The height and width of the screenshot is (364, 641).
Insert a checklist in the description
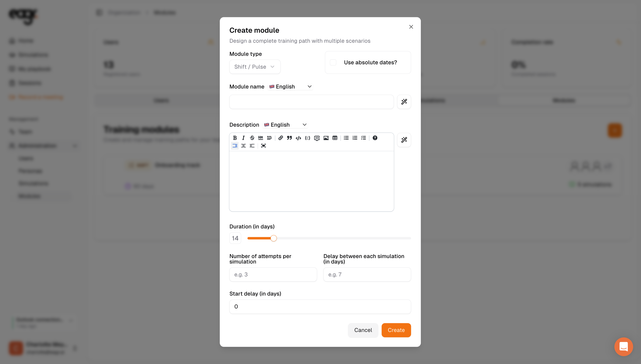point(363,138)
